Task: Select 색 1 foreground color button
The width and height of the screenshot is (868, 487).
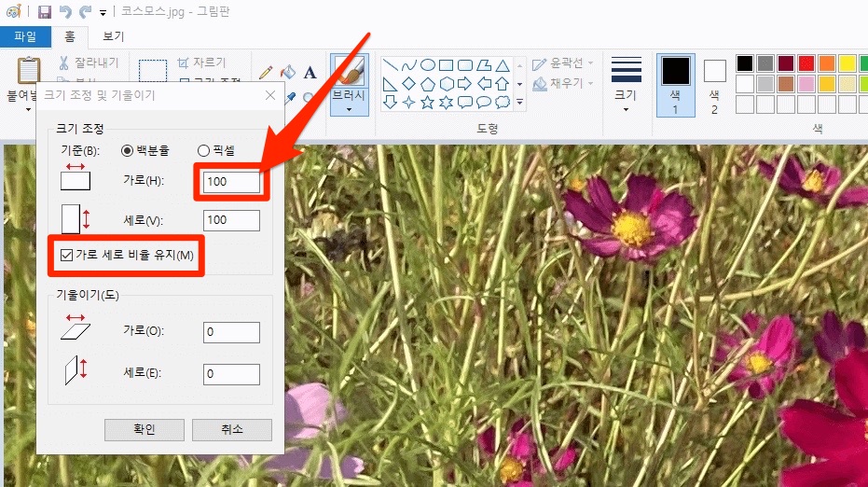Action: click(x=675, y=85)
